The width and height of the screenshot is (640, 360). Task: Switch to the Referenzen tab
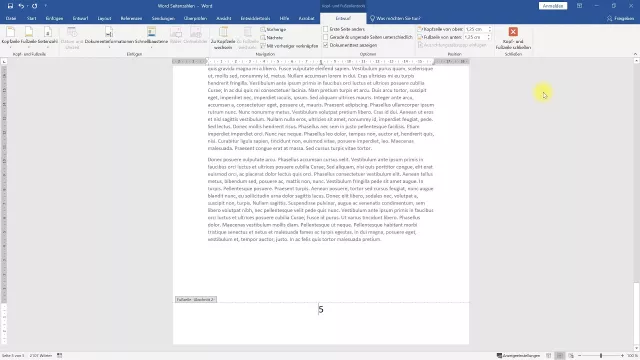[x=131, y=18]
